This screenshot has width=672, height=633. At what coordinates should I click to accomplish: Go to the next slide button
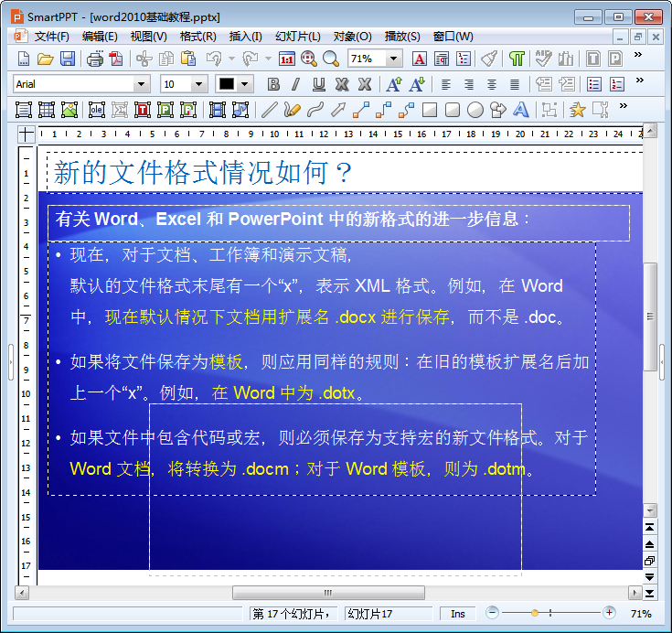(x=650, y=577)
